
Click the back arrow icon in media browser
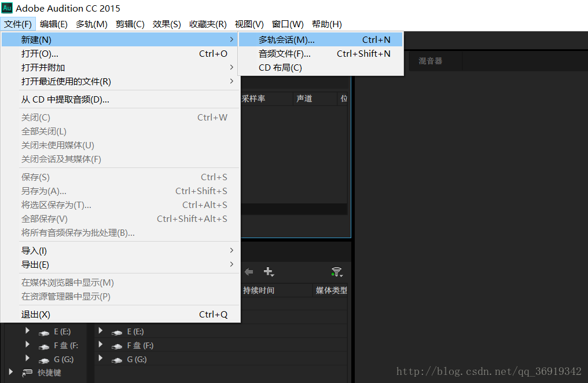click(x=249, y=272)
